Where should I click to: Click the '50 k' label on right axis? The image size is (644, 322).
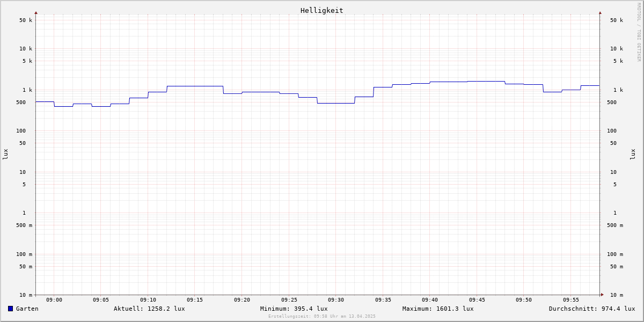click(617, 20)
